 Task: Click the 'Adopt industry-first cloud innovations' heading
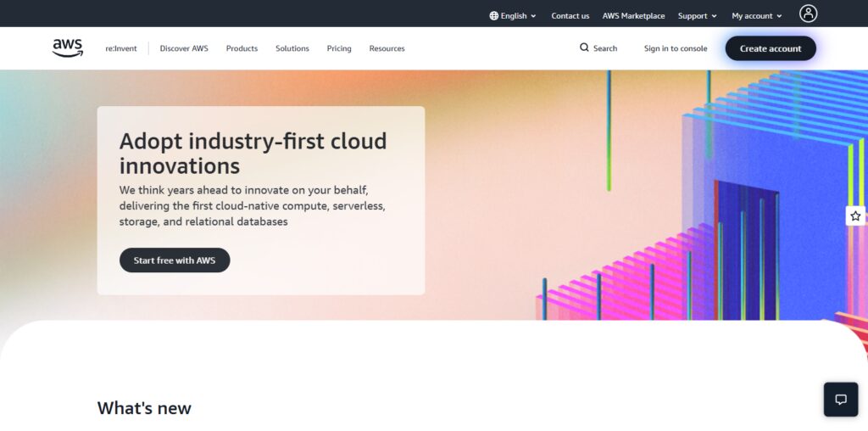click(x=253, y=154)
